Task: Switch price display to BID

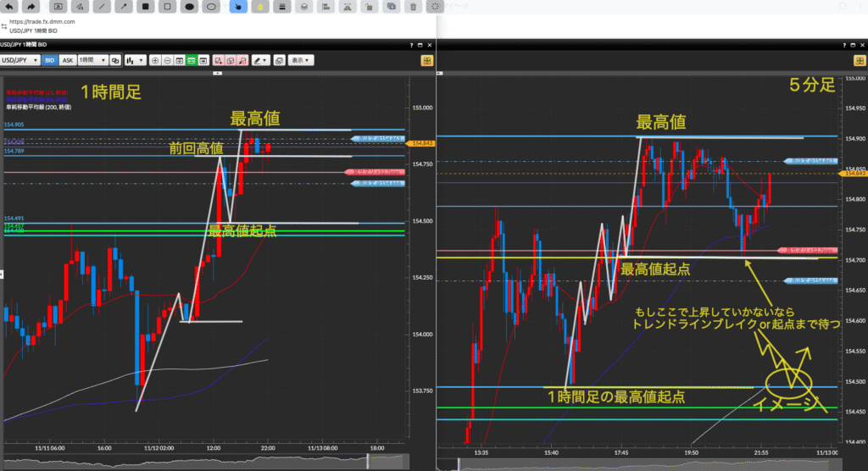Action: [49, 60]
